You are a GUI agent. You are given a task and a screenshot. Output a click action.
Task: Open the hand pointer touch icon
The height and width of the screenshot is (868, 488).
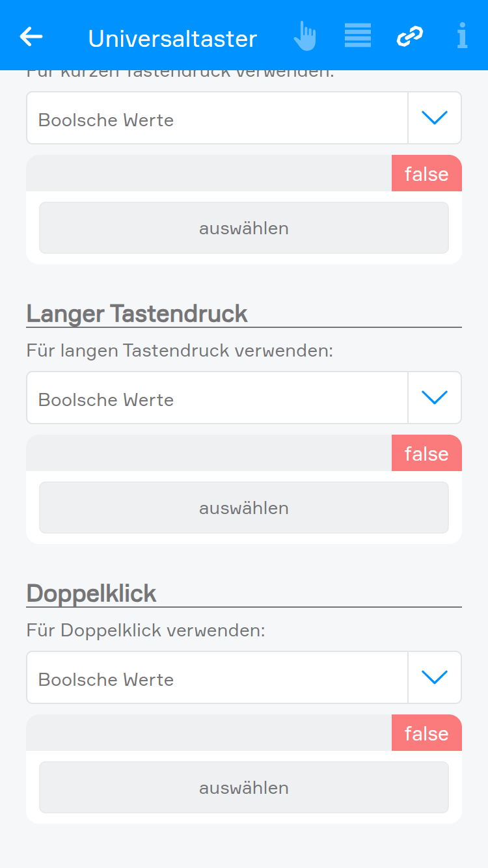(x=305, y=36)
